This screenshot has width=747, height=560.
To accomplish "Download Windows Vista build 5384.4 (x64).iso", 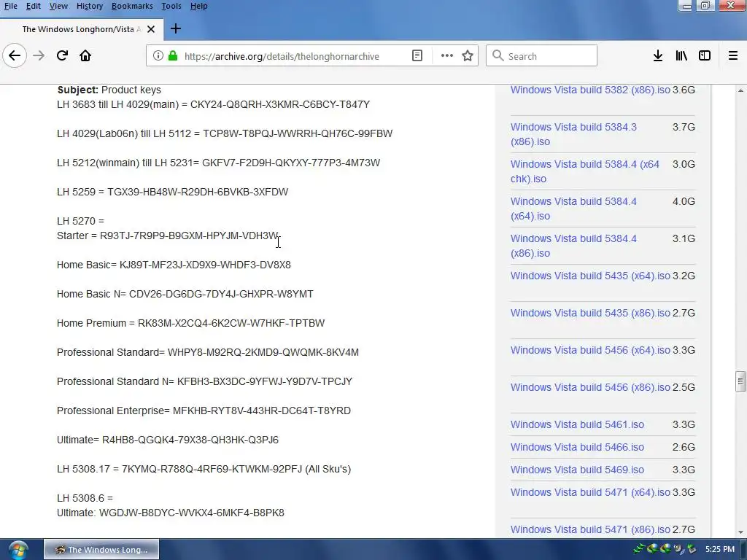I will pyautogui.click(x=573, y=209).
